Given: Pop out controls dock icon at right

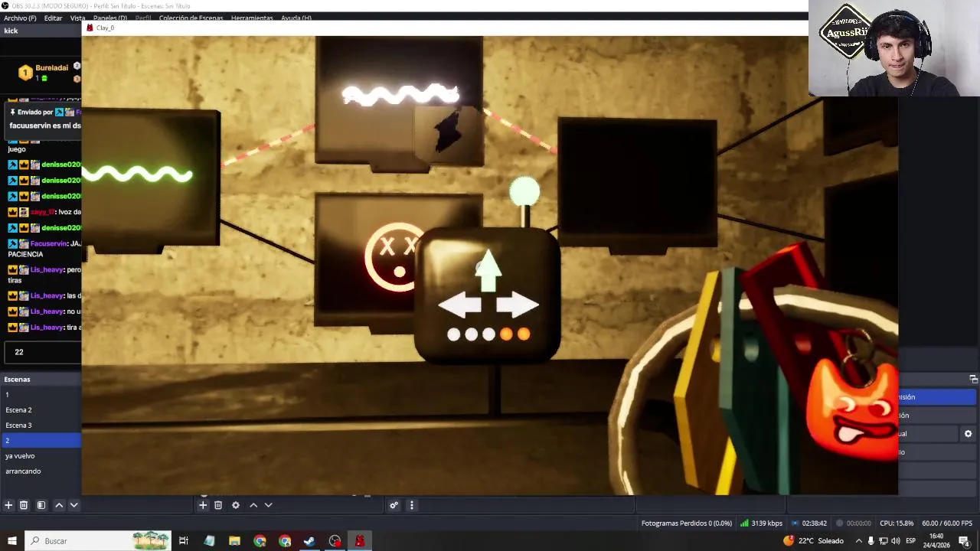Looking at the screenshot, I should click(973, 379).
